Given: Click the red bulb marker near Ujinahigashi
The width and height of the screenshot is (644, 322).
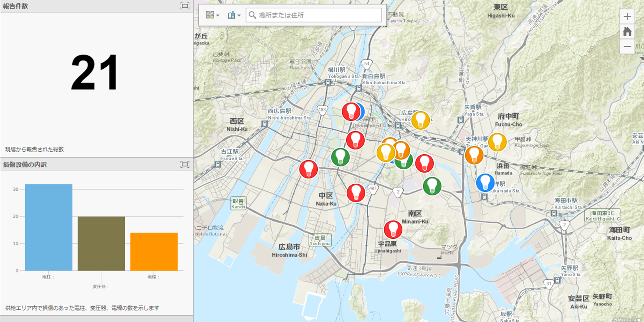Looking at the screenshot, I should pos(393,229).
